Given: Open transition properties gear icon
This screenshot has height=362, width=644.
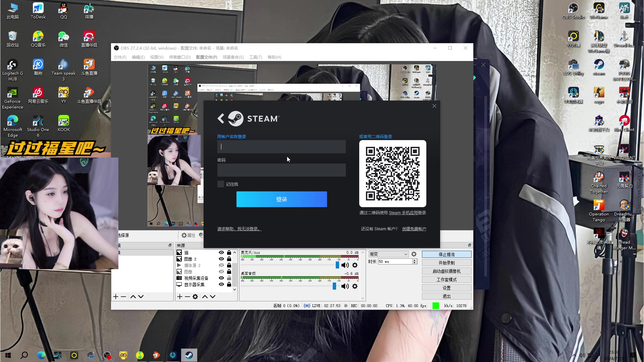Looking at the screenshot, I should 414,254.
